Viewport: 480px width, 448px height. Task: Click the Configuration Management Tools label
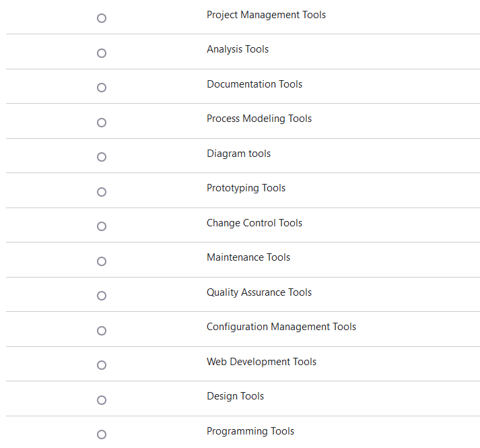point(281,327)
